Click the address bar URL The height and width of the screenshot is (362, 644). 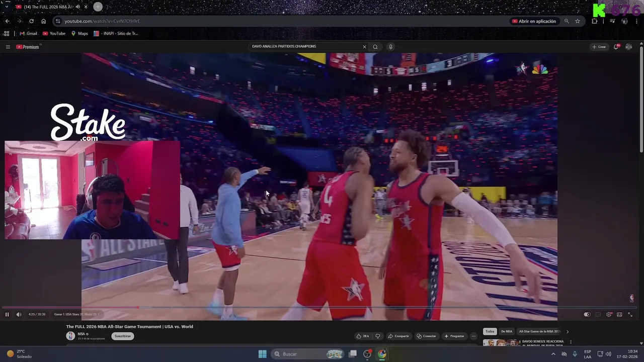coord(102,21)
